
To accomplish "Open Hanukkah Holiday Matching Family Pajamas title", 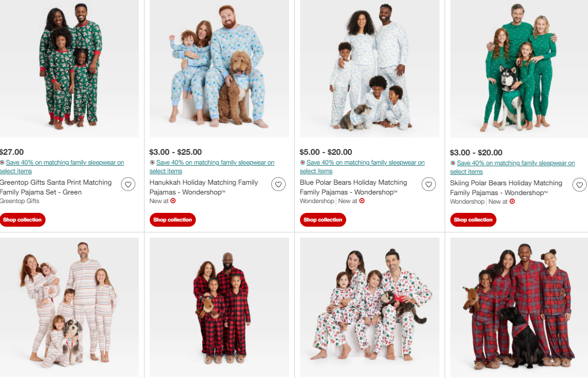I will click(204, 188).
